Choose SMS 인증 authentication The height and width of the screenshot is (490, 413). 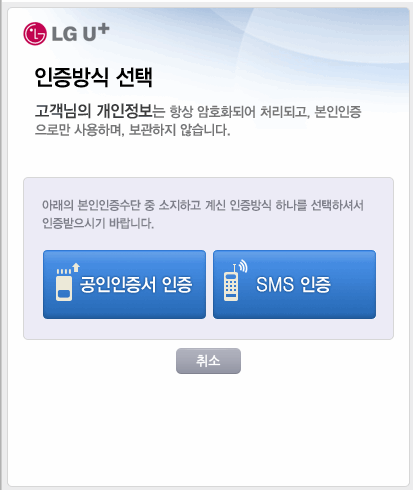[x=294, y=284]
